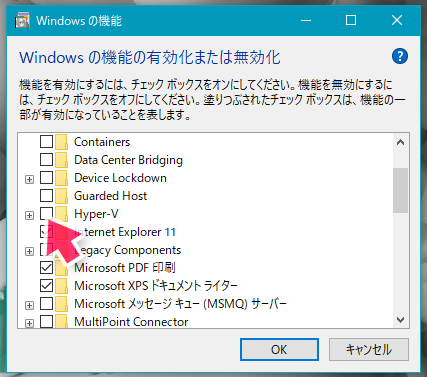Check the Guarded Host checkbox
The height and width of the screenshot is (377, 427).
tap(46, 196)
